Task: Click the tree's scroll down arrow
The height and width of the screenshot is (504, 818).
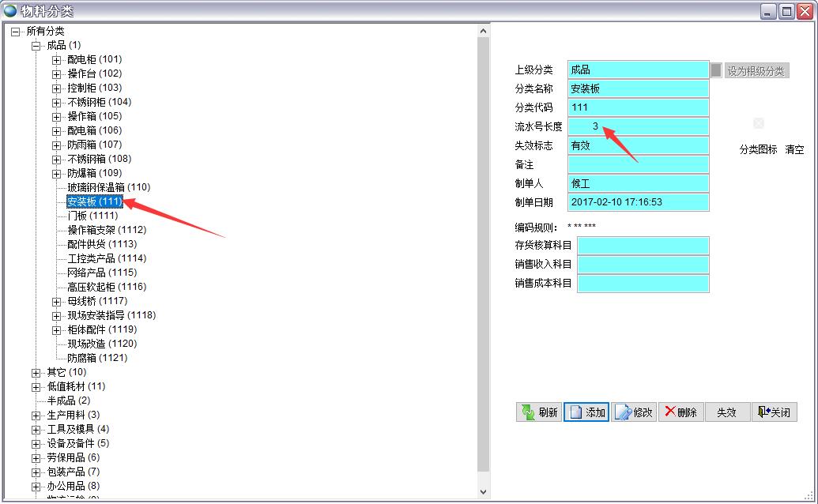Action: [x=484, y=492]
